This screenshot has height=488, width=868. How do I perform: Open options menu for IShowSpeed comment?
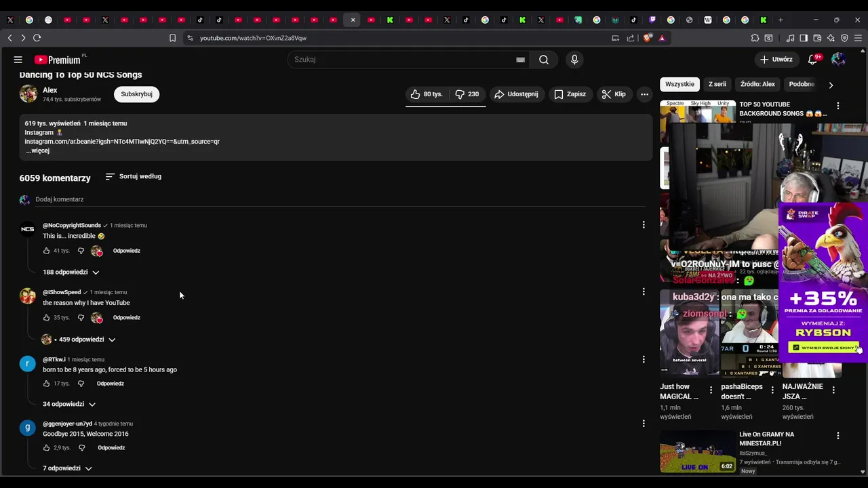tap(644, 291)
